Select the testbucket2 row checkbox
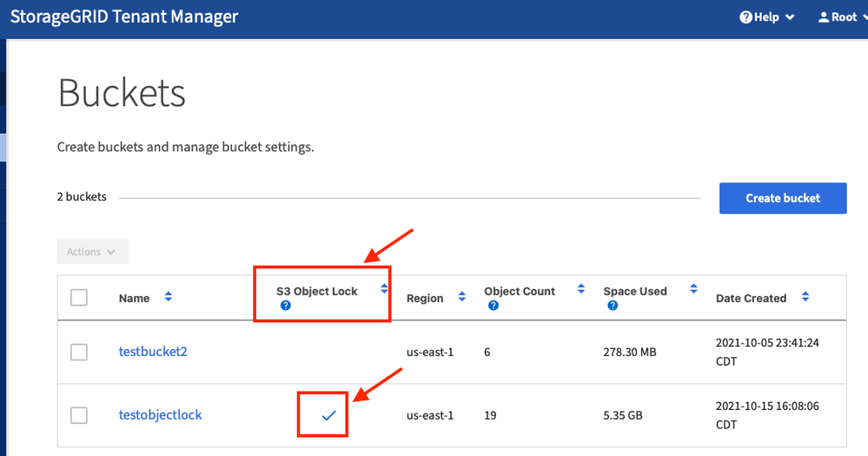Screen dimensions: 868x456 (x=79, y=352)
